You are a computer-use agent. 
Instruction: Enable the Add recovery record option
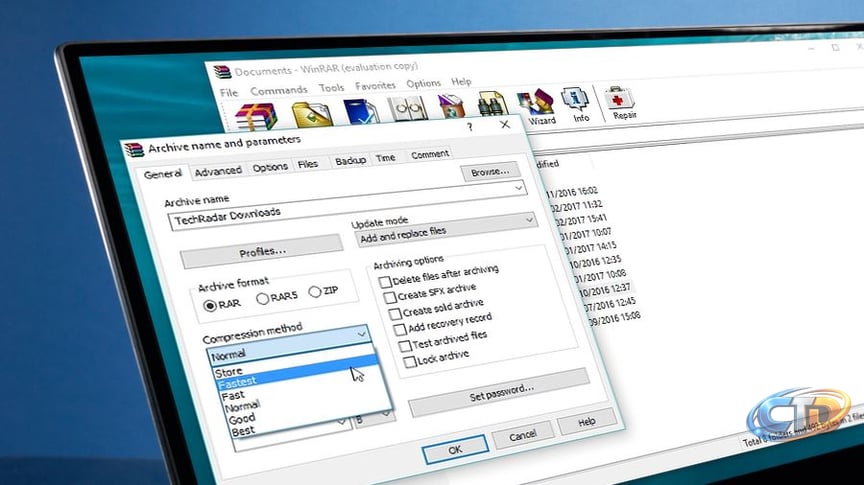[x=399, y=330]
